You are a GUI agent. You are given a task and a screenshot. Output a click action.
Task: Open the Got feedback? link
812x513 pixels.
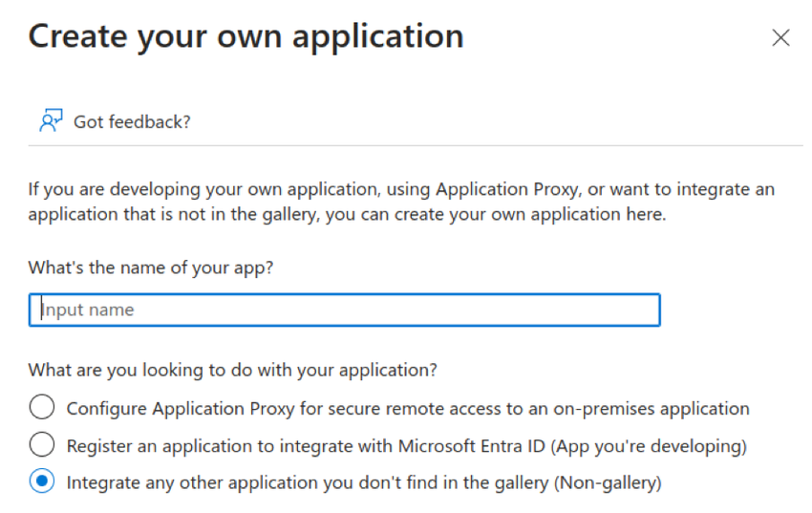coord(132,121)
